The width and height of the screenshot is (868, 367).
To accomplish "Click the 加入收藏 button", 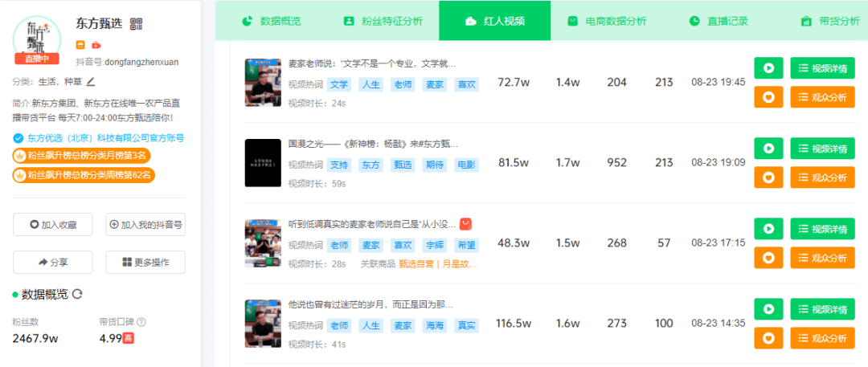I will tap(52, 225).
